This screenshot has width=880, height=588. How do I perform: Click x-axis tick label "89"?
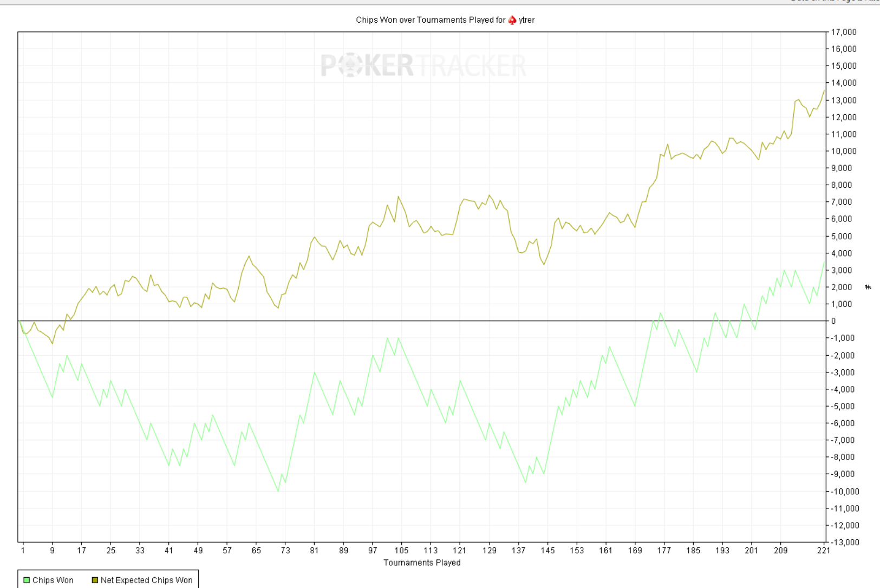tap(344, 551)
